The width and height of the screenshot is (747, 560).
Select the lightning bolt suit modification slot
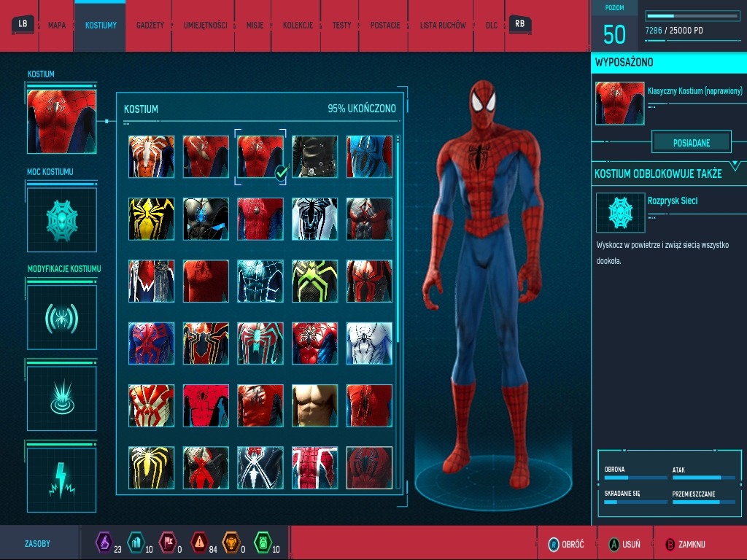click(x=62, y=479)
